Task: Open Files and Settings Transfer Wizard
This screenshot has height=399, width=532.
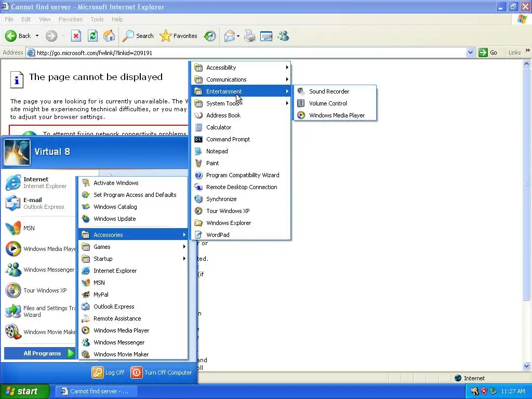Action: point(39,311)
